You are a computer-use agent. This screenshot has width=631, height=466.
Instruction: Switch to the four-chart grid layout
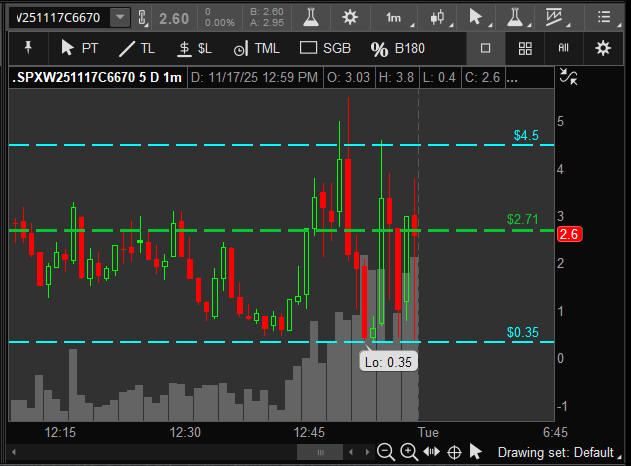525,48
